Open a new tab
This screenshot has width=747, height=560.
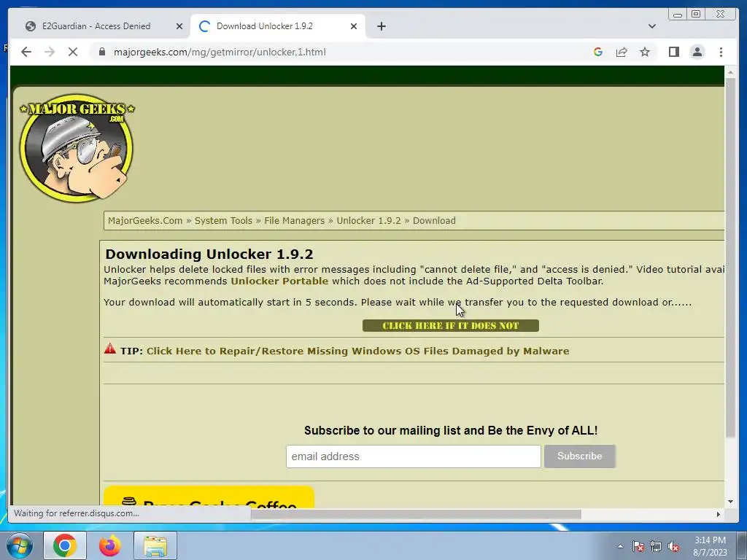click(381, 26)
